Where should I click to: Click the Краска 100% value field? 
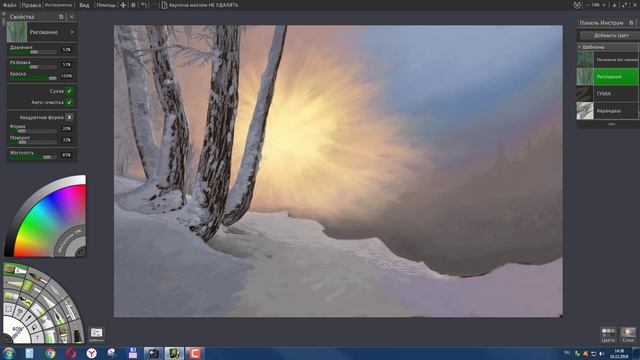67,76
